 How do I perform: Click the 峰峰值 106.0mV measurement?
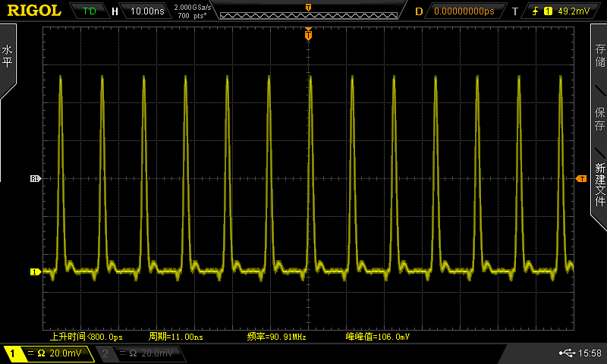click(377, 337)
